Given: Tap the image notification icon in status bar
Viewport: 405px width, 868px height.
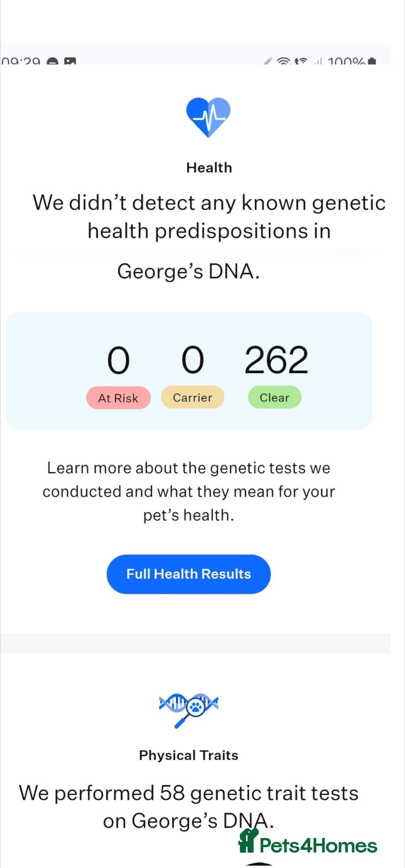Looking at the screenshot, I should [70, 61].
